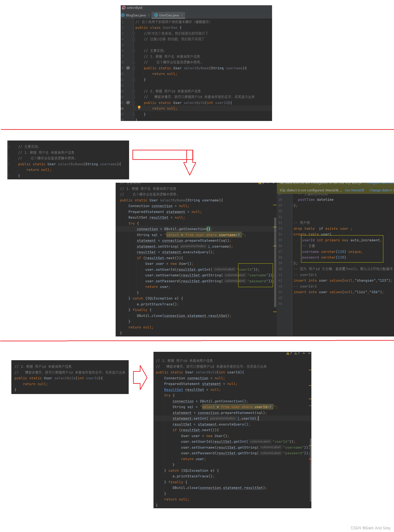Screen dimensions: 394x532
Task: Collapse the selectById method fold at line 15
Action: (134, 103)
